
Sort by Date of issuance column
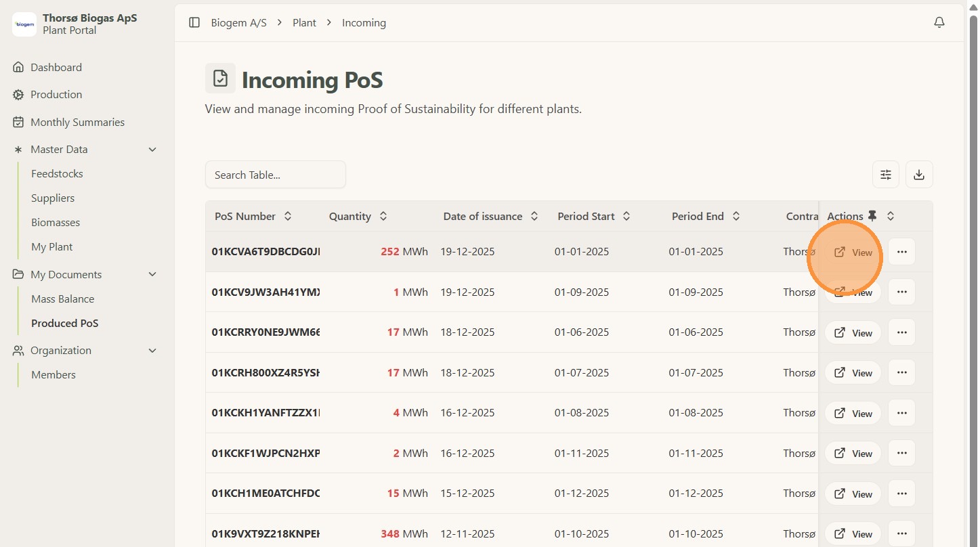coord(534,216)
